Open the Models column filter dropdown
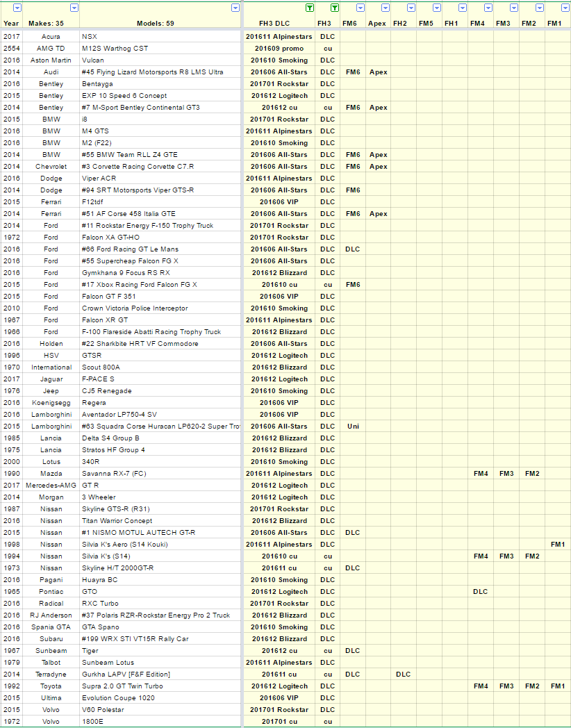The height and width of the screenshot is (728, 571). pos(235,8)
